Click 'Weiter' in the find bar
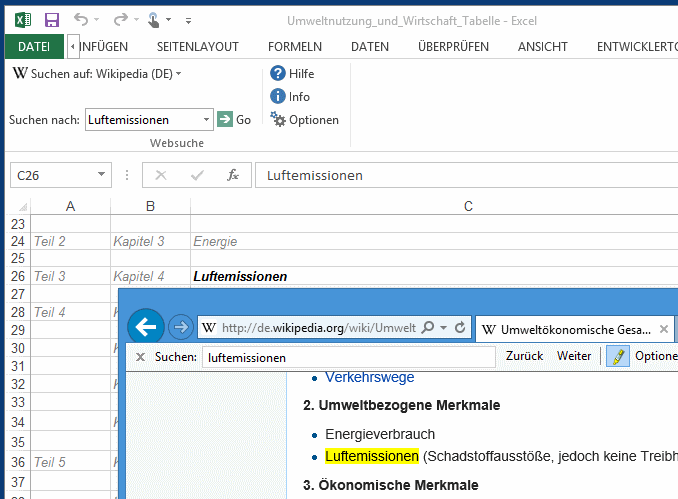Viewport: 678px width, 499px height. [x=574, y=356]
